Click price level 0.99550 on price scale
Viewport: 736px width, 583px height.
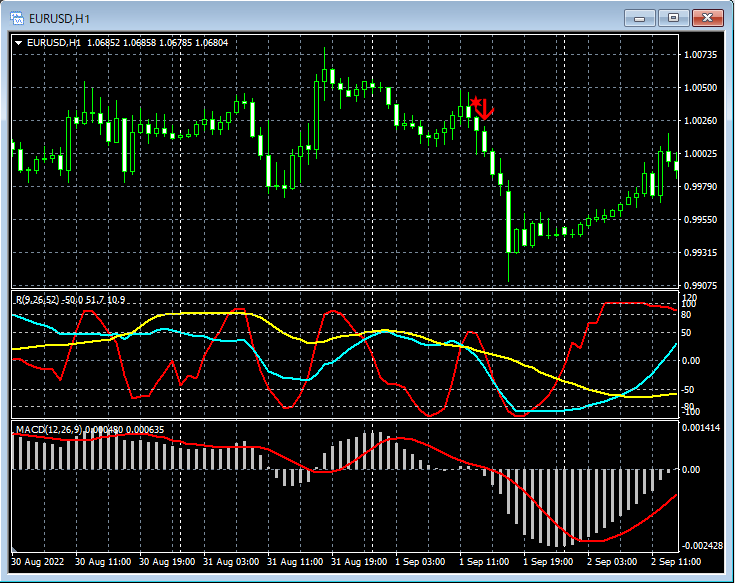(x=700, y=220)
